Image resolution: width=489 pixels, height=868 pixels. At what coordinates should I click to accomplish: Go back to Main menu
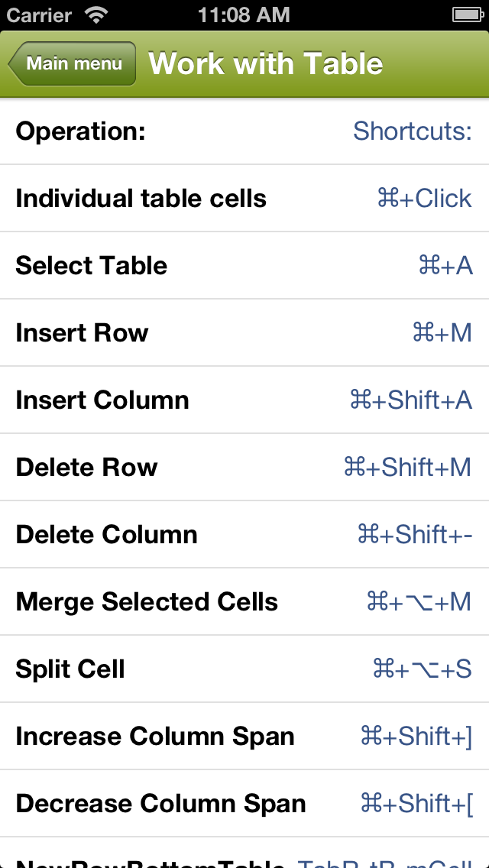[x=72, y=63]
